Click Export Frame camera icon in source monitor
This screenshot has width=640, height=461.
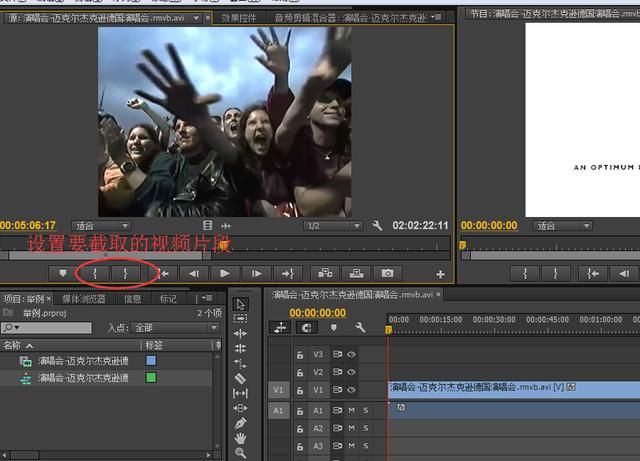(x=387, y=273)
